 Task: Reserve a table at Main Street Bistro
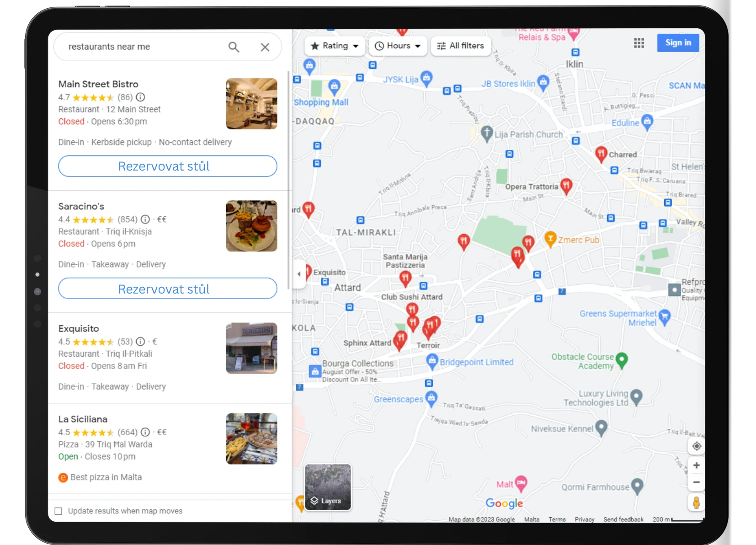pyautogui.click(x=167, y=166)
